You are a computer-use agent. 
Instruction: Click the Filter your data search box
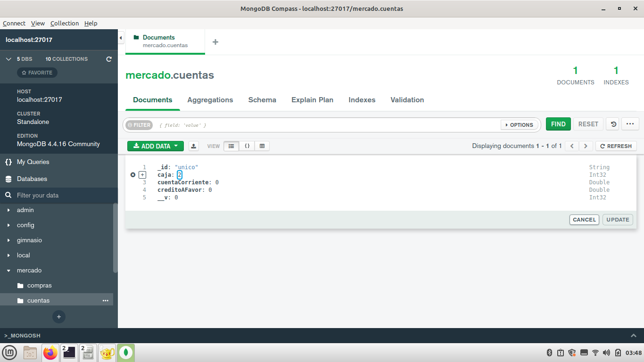pos(59,195)
